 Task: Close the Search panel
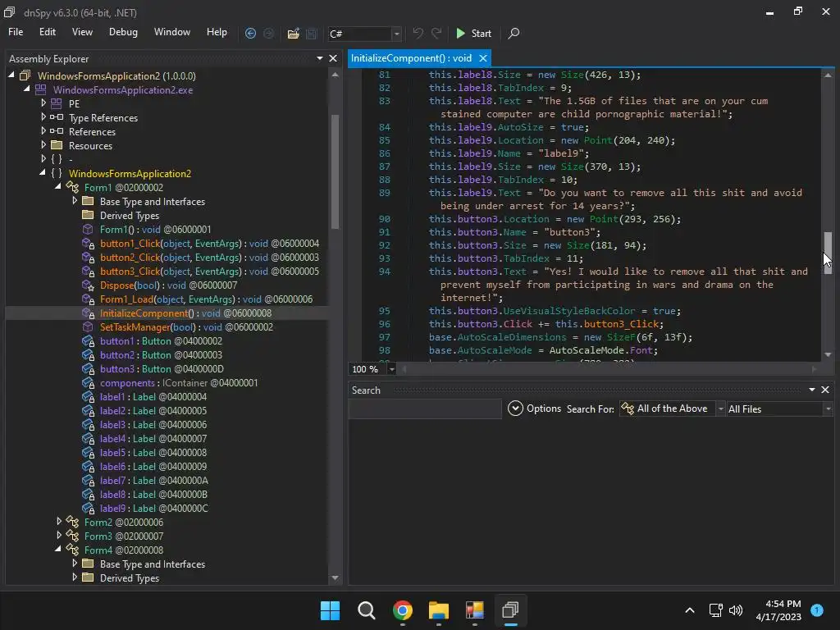point(825,390)
